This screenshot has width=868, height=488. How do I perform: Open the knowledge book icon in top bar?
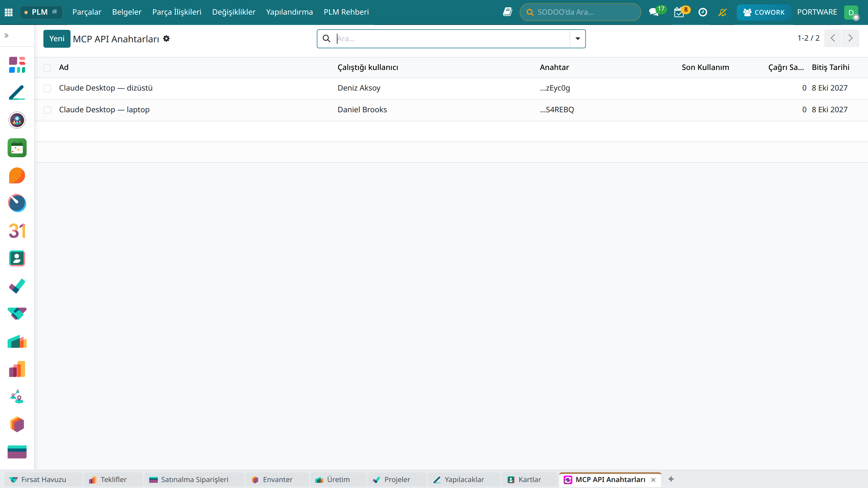tap(508, 12)
